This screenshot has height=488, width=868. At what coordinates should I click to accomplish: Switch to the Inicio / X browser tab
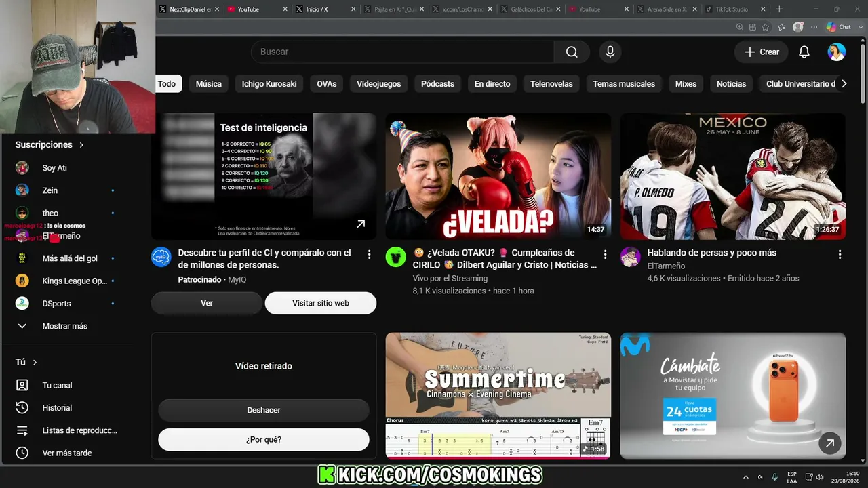[324, 9]
